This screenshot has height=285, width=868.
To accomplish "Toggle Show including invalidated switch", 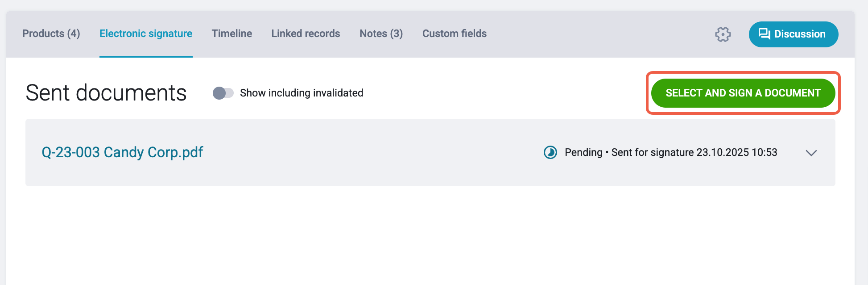I will [223, 93].
